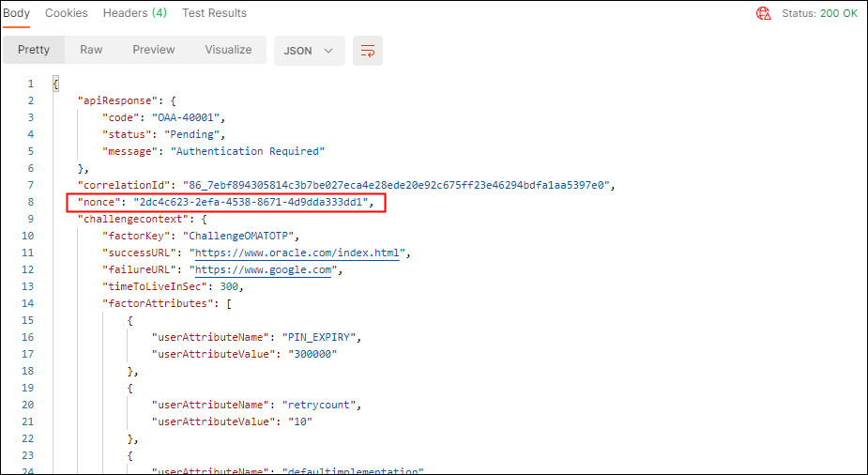This screenshot has height=475, width=868.
Task: Click the "apiResponse" key on line 2
Action: pyautogui.click(x=116, y=100)
